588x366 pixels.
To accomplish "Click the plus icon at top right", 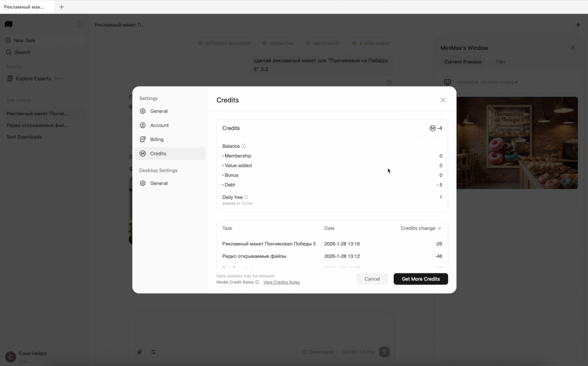I will click(x=578, y=25).
